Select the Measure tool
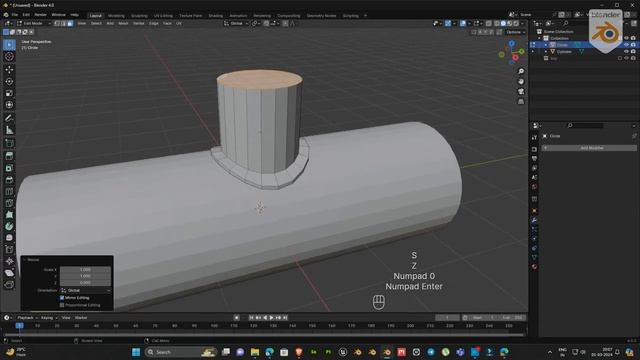 point(9,130)
